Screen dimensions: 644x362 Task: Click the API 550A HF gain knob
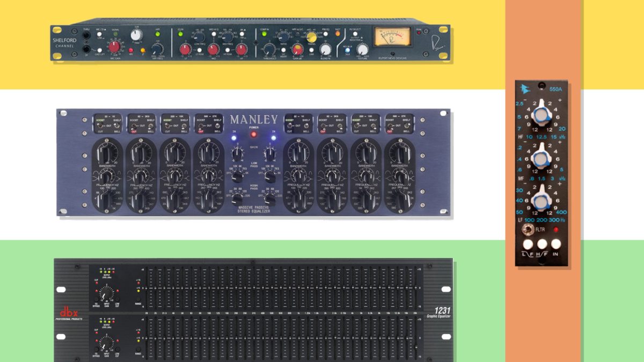[541, 114]
